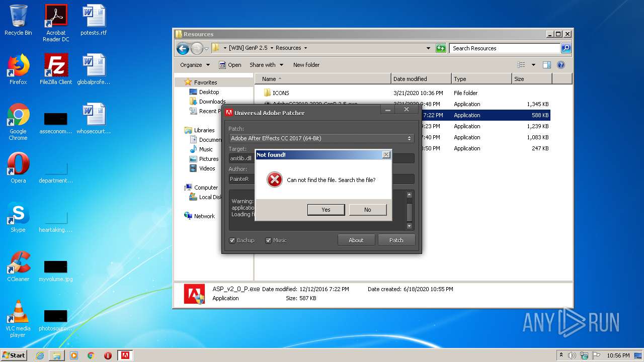Click the Start button
This screenshot has width=644, height=362.
[x=14, y=355]
